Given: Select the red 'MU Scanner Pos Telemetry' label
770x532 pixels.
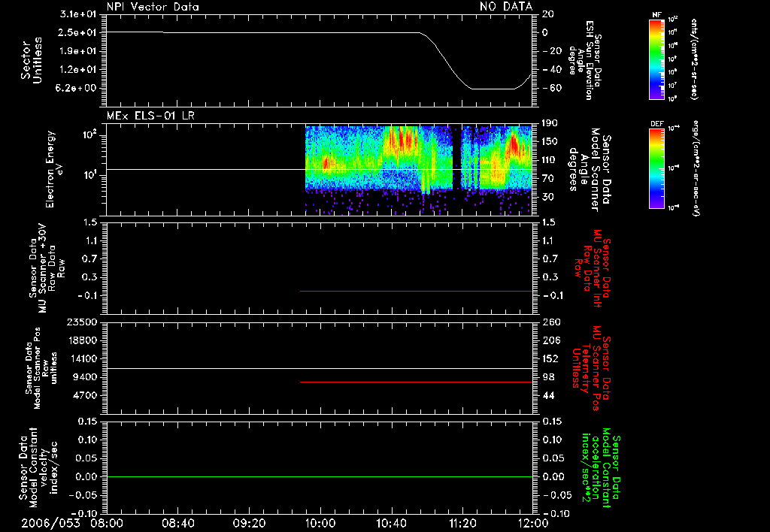Looking at the screenshot, I should click(591, 368).
